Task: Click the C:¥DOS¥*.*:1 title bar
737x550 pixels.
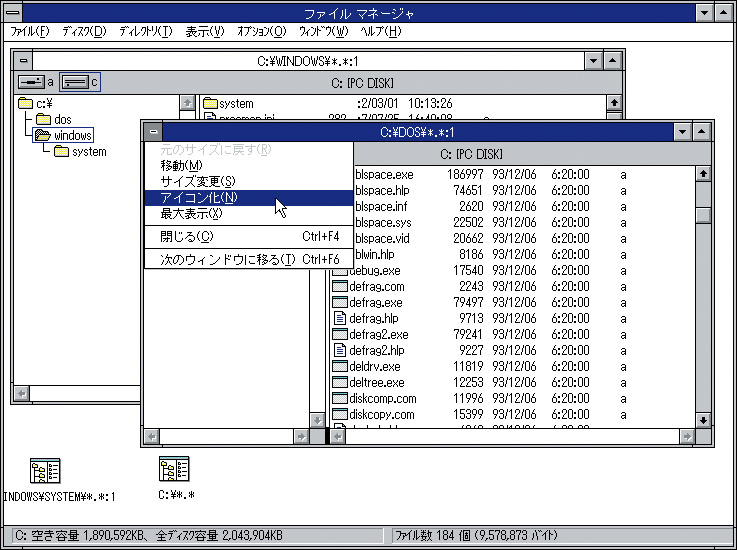Action: coord(417,132)
